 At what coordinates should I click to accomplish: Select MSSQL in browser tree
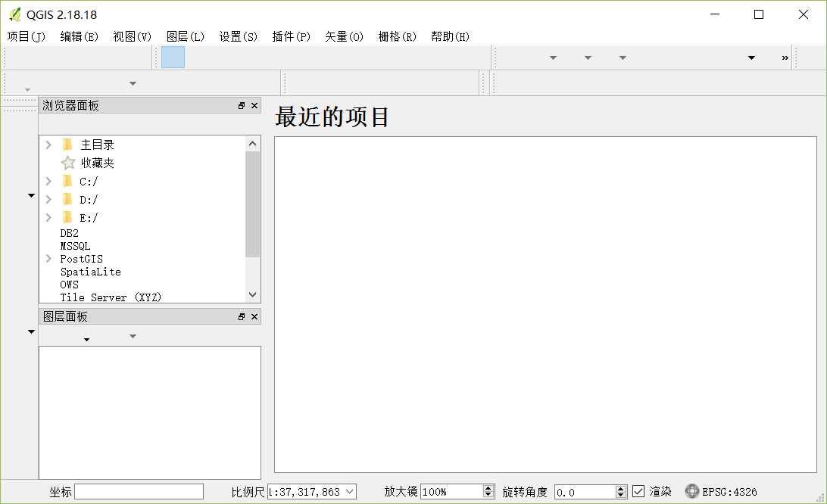tap(75, 246)
